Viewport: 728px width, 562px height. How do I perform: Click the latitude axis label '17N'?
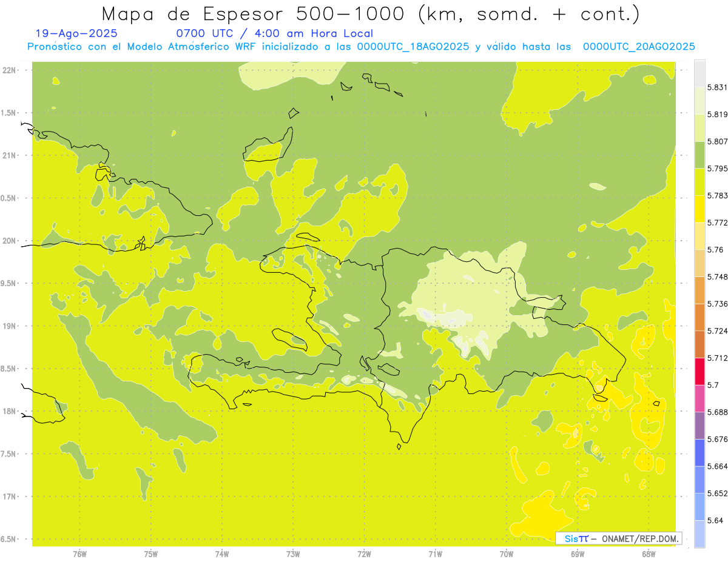[9, 497]
